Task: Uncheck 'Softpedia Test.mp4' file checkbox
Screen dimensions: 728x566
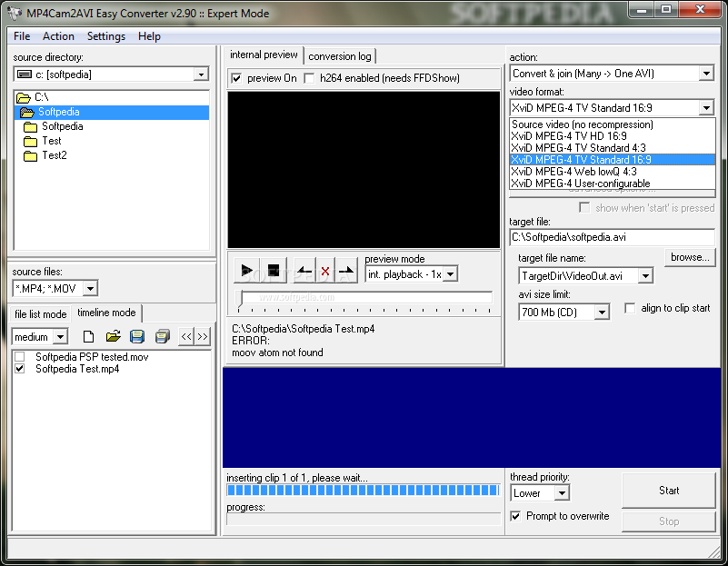Action: [x=19, y=369]
